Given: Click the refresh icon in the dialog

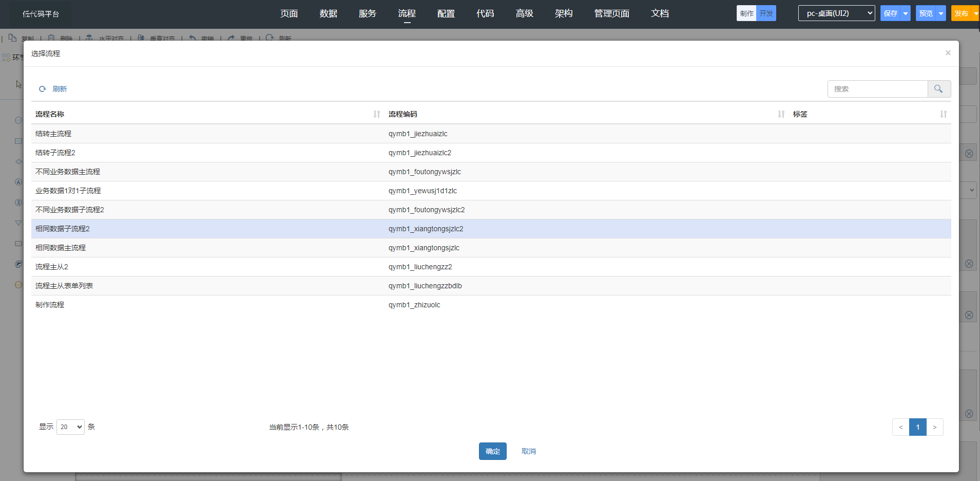Looking at the screenshot, I should pyautogui.click(x=43, y=89).
